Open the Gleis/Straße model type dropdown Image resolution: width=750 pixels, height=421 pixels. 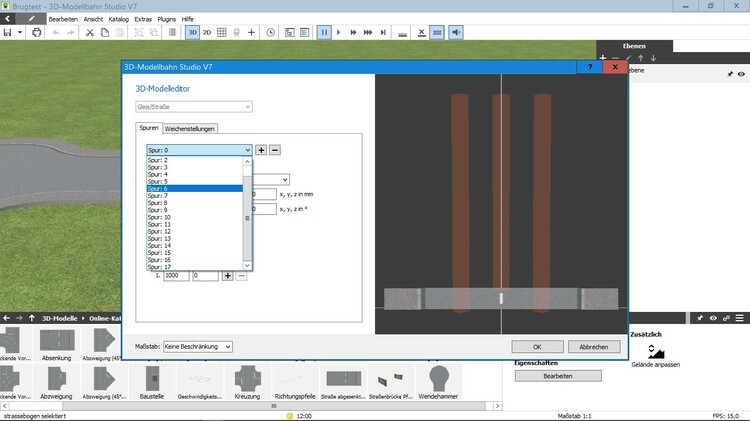[194, 107]
